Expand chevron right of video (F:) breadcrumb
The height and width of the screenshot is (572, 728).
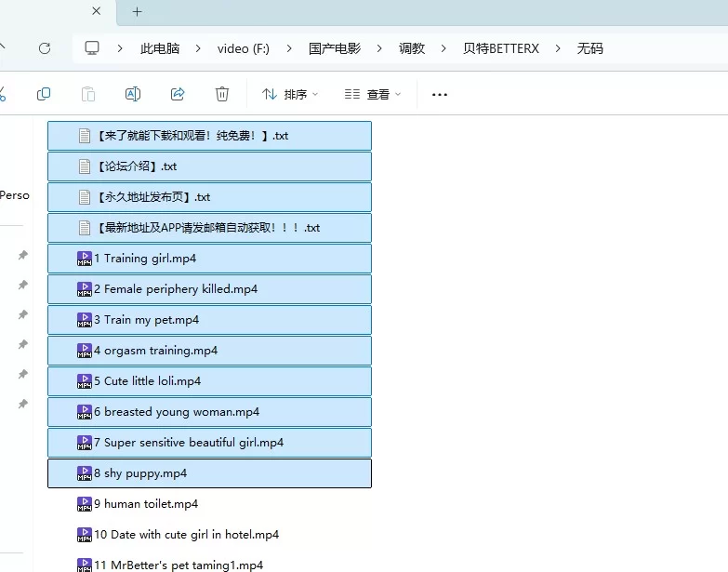click(289, 48)
